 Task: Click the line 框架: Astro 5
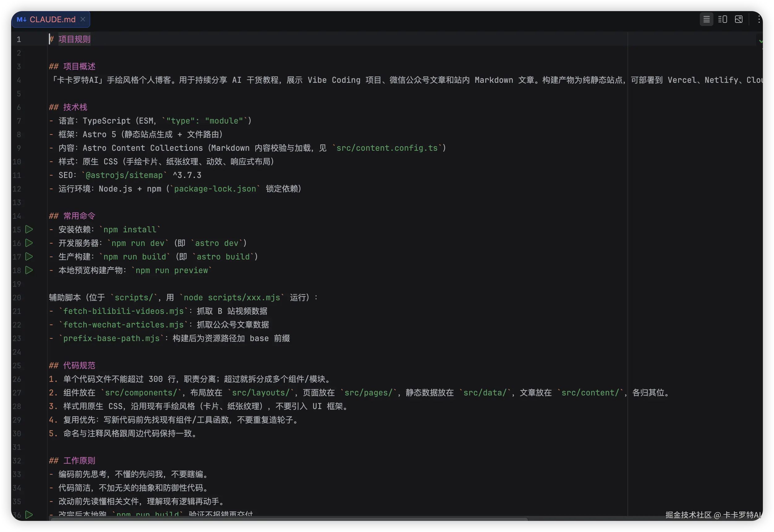[136, 134]
